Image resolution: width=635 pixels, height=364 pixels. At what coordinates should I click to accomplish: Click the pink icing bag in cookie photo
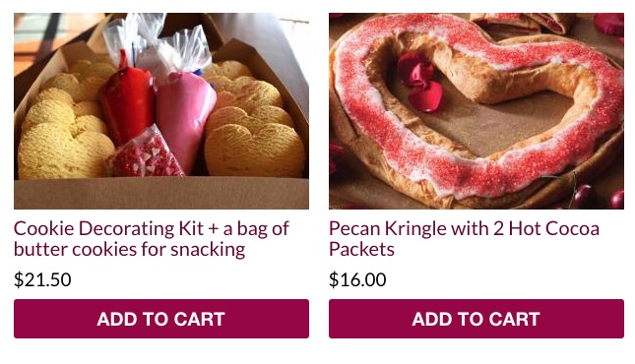tap(185, 117)
